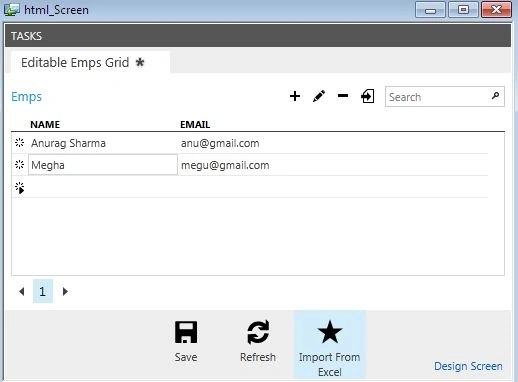Maximize the html_Screen window
The width and height of the screenshot is (518, 382).
click(x=463, y=9)
